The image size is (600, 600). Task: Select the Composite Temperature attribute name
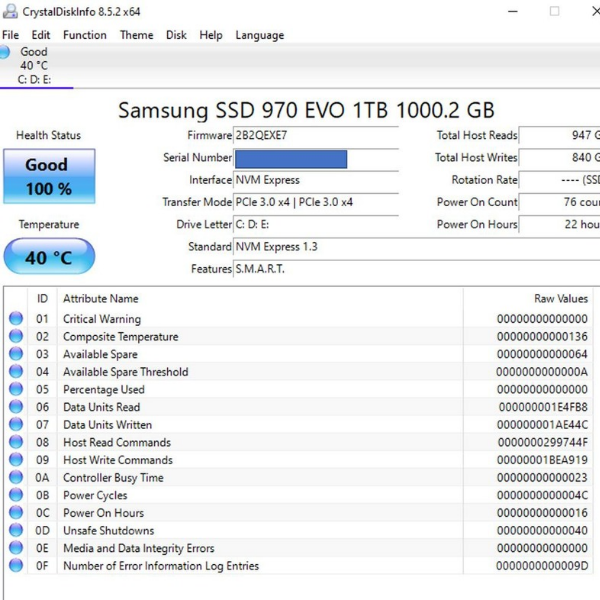121,337
